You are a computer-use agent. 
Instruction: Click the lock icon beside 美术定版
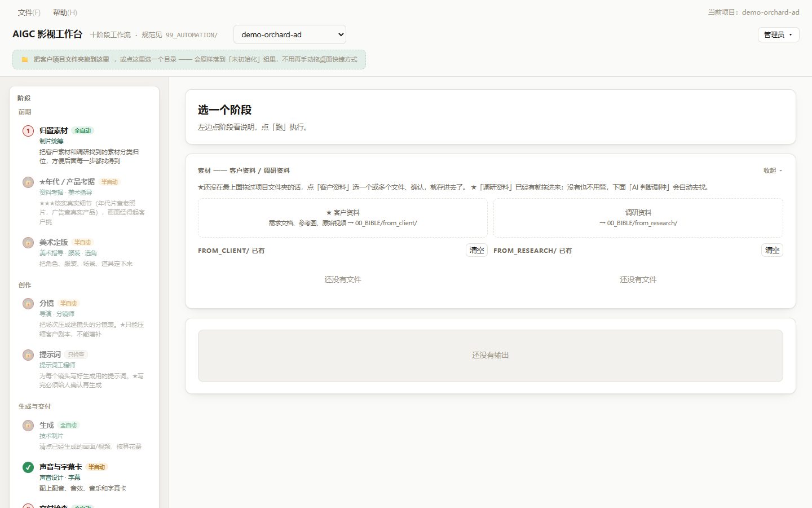[x=28, y=243]
